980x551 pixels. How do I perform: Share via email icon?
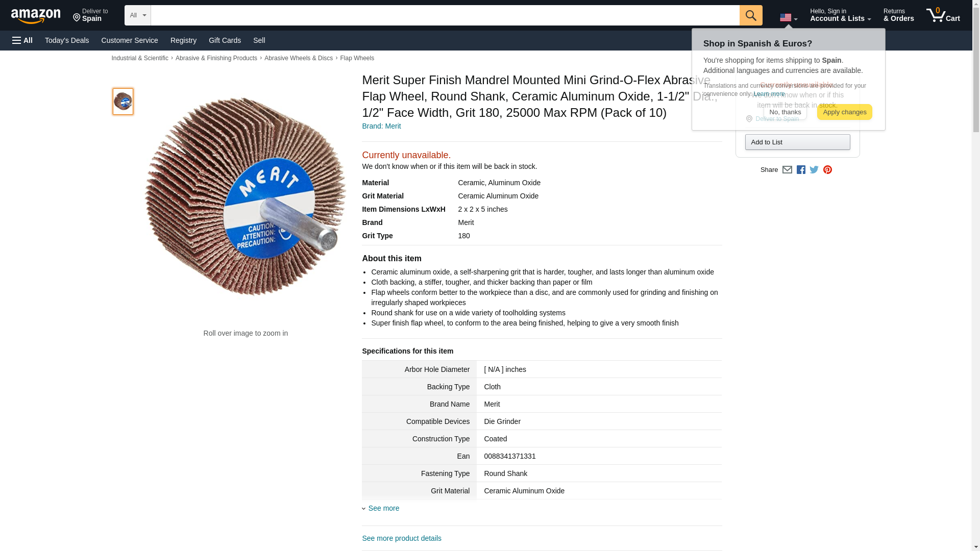(787, 170)
